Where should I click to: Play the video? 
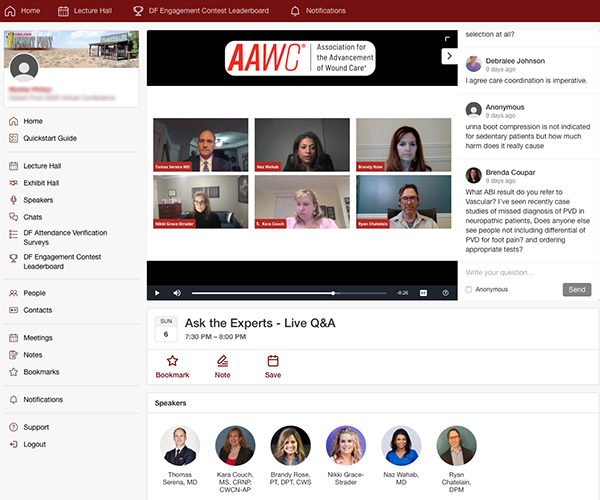coord(157,293)
